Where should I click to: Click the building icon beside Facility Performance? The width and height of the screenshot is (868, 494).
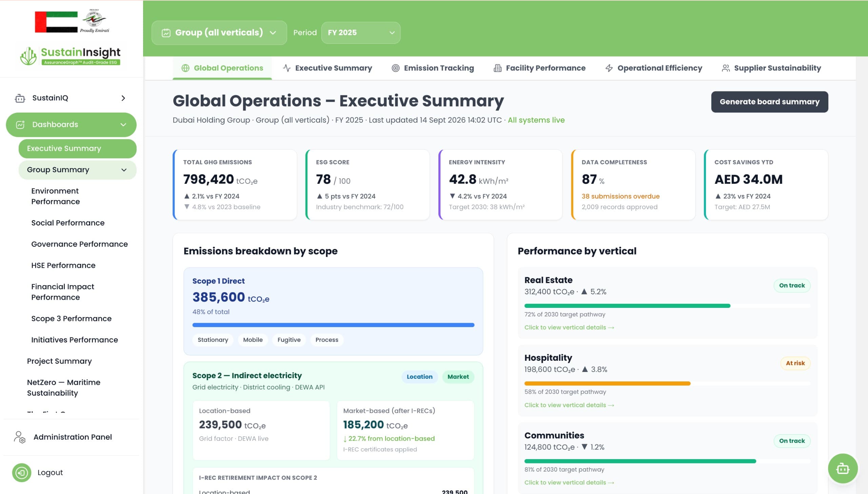(x=497, y=68)
